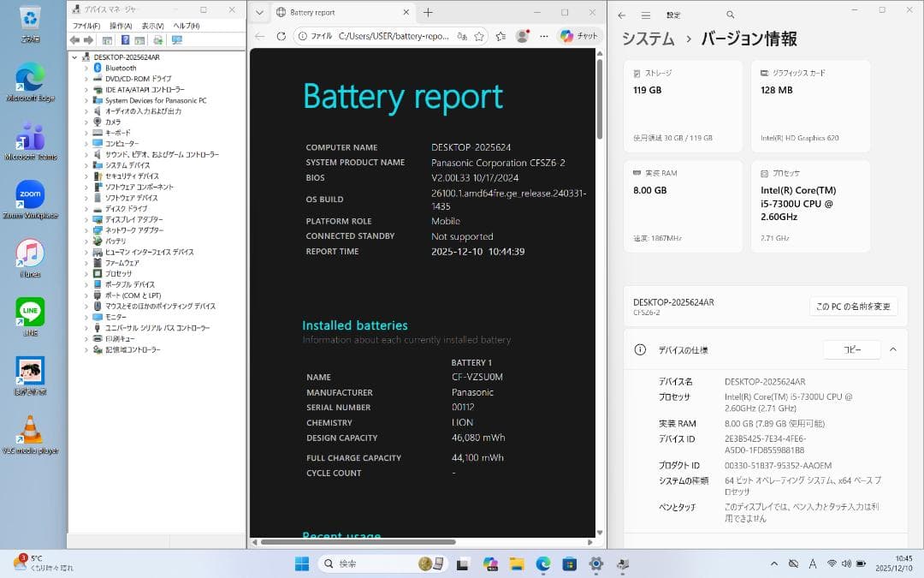The height and width of the screenshot is (578, 924).
Task: Open Copilot chat icon in Edge toolbar
Action: click(568, 37)
